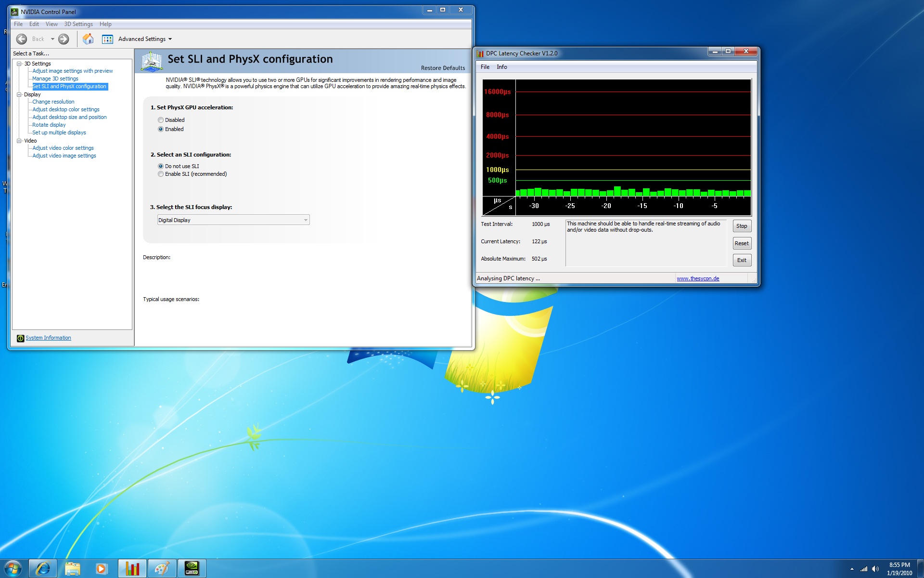924x578 pixels.
Task: Click the volume speaker tray icon
Action: [875, 569]
